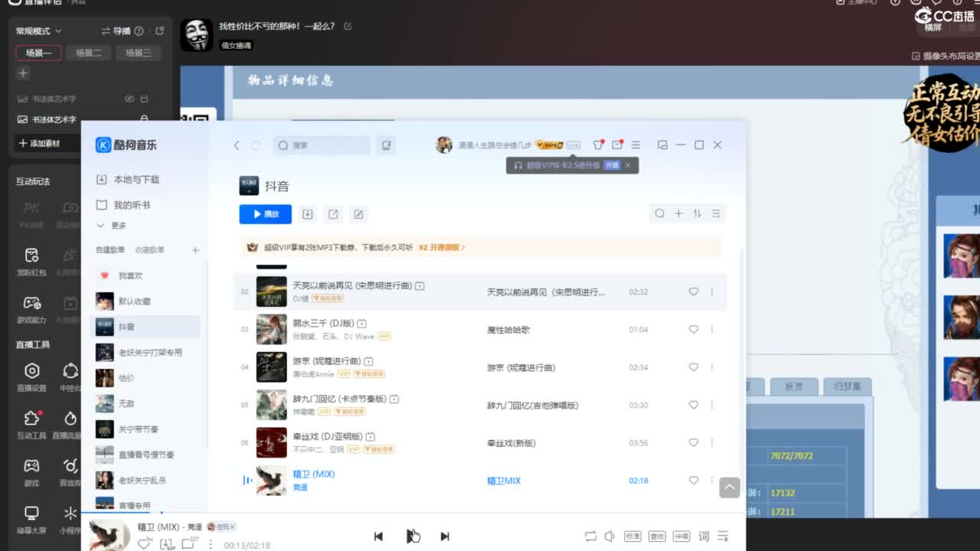Open 音效 sound effects selector

657,536
